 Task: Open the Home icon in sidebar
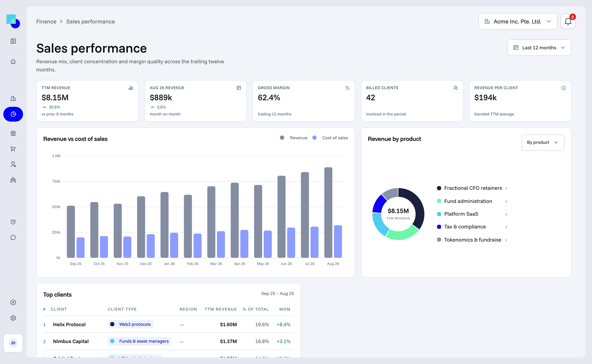click(13, 61)
